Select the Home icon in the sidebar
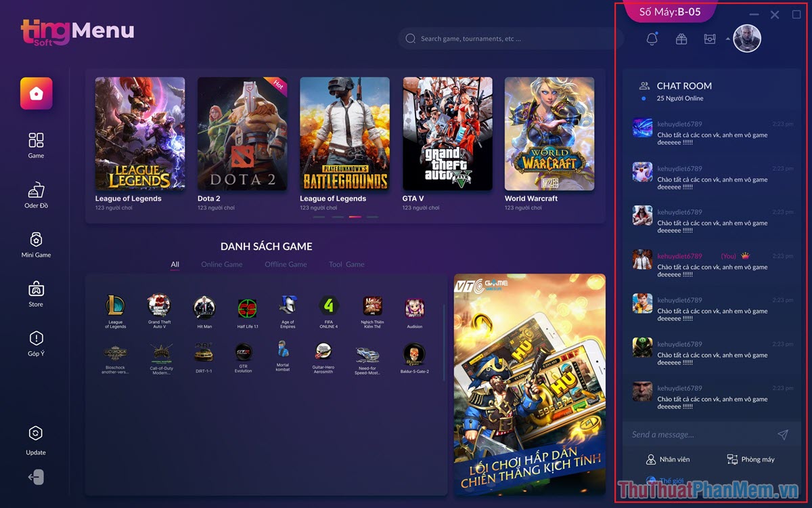Image resolution: width=812 pixels, height=508 pixels. [x=35, y=93]
